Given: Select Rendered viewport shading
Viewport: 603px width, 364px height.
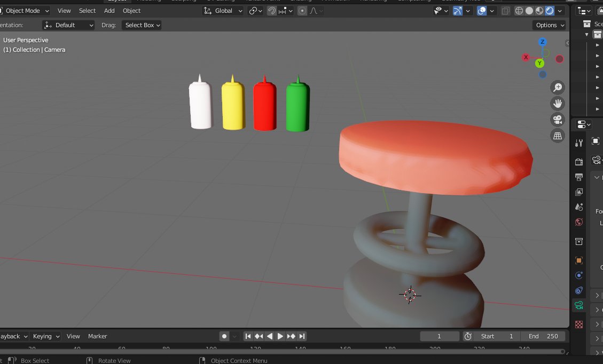Looking at the screenshot, I should (550, 11).
